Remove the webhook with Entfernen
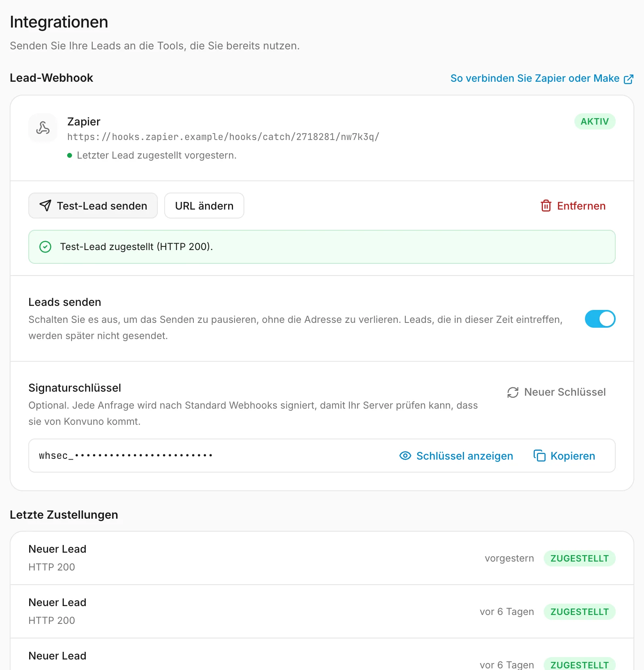The width and height of the screenshot is (644, 670). [x=573, y=206]
